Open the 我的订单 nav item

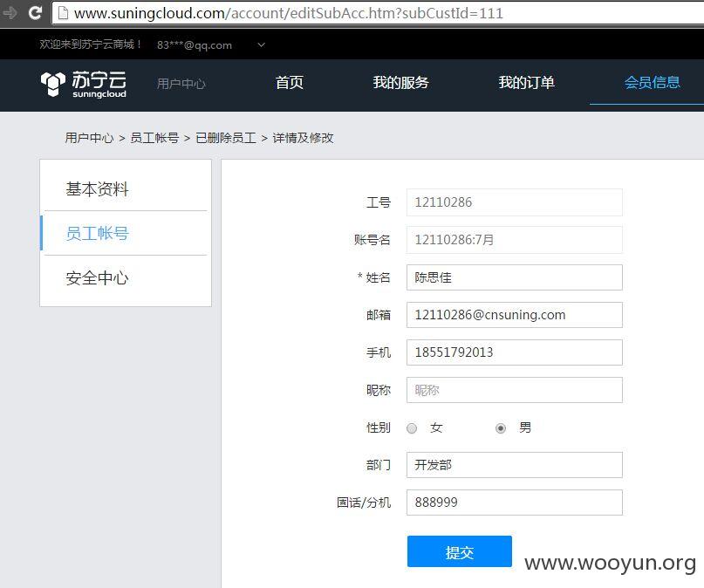[x=526, y=83]
